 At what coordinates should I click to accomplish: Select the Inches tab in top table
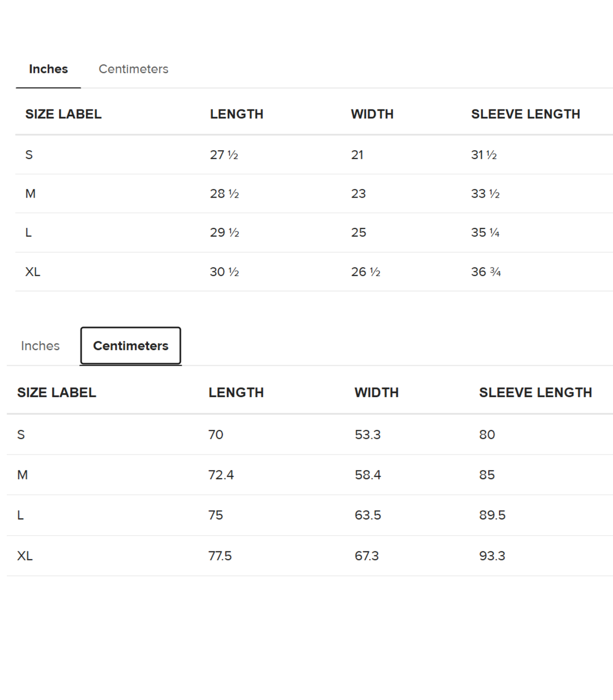(x=49, y=69)
